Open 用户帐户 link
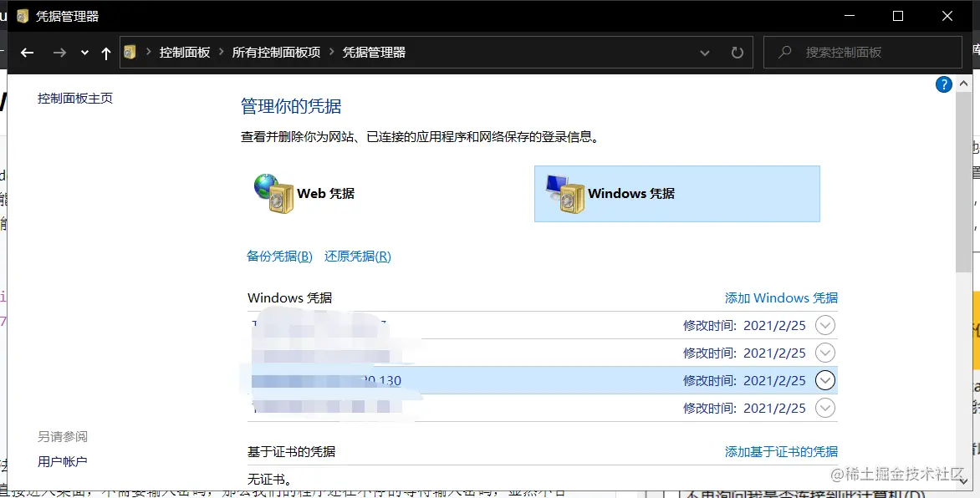The width and height of the screenshot is (980, 498). [63, 462]
